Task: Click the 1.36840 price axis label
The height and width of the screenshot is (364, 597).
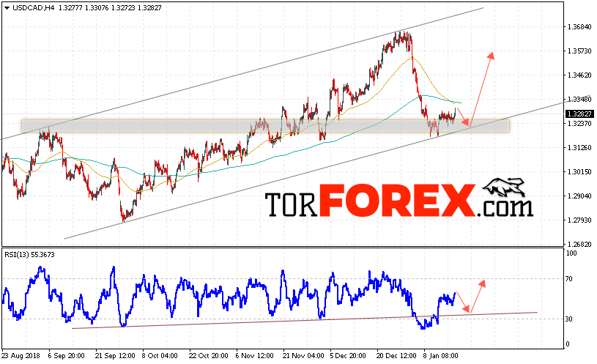Action: pos(579,27)
